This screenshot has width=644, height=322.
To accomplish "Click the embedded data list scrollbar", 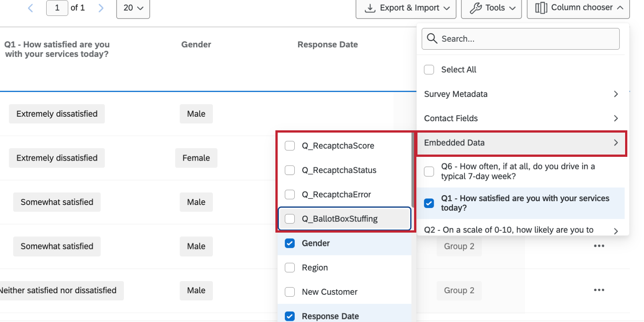I will click(x=413, y=170).
